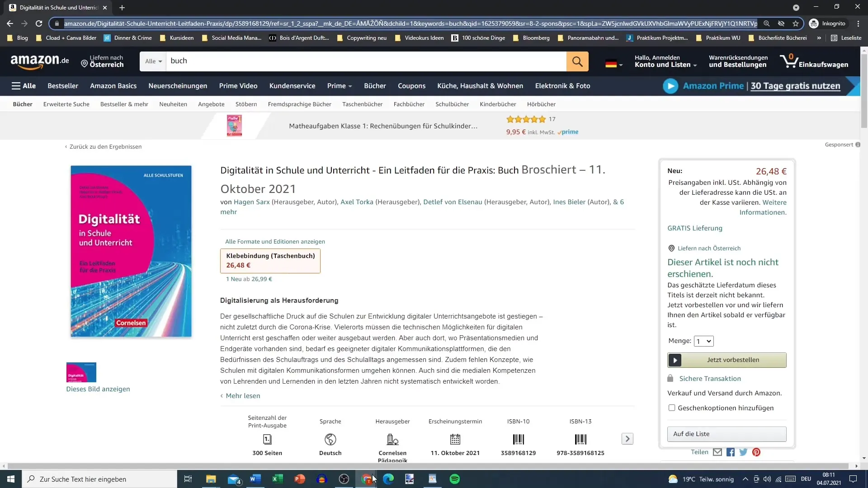Click the amazon.de logo
This screenshot has height=488, width=868.
pyautogui.click(x=40, y=61)
